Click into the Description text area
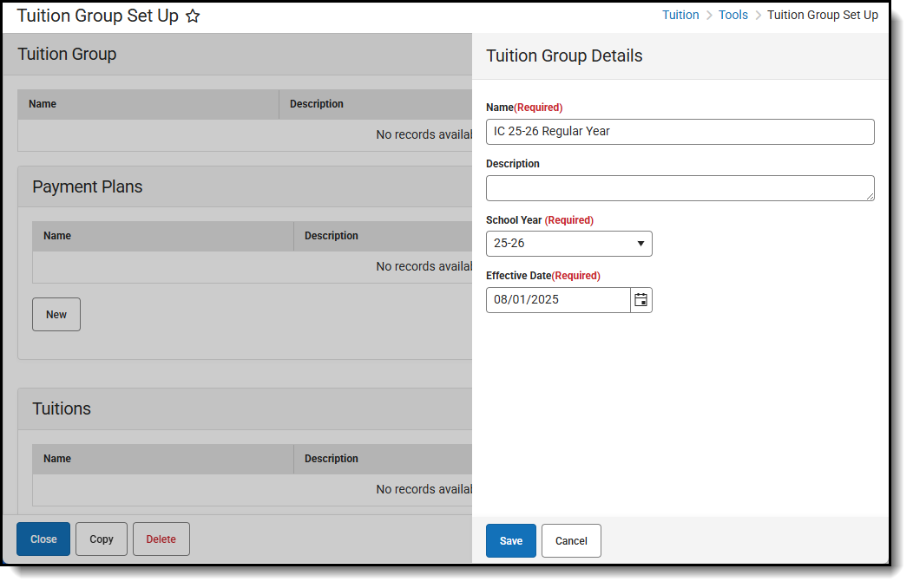The width and height of the screenshot is (913, 588). [680, 188]
